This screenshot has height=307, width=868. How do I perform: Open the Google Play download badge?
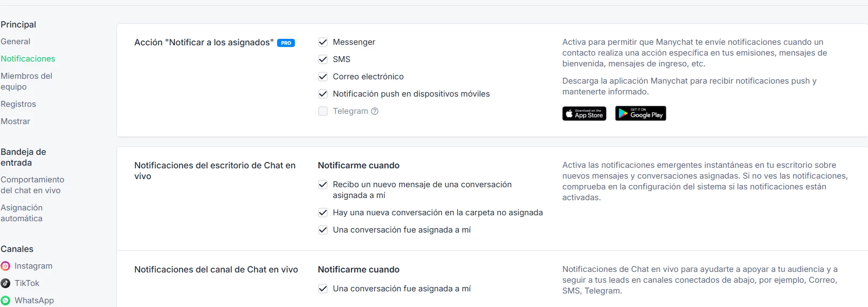[640, 113]
